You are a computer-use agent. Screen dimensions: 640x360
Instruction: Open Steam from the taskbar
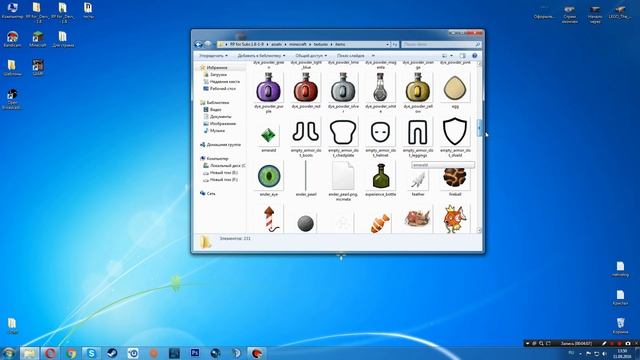click(x=112, y=353)
